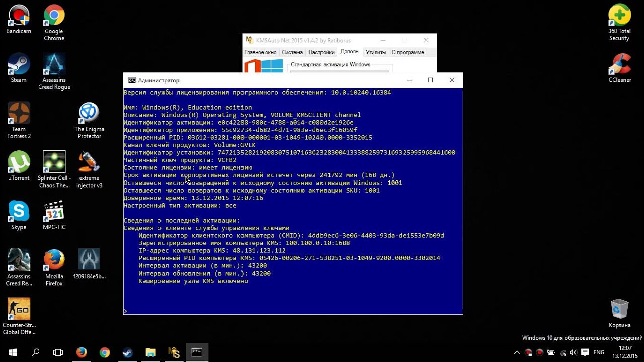Viewport: 644px width, 362px height.
Task: Switch to Главное окно tab in KMSAuto
Action: click(260, 52)
